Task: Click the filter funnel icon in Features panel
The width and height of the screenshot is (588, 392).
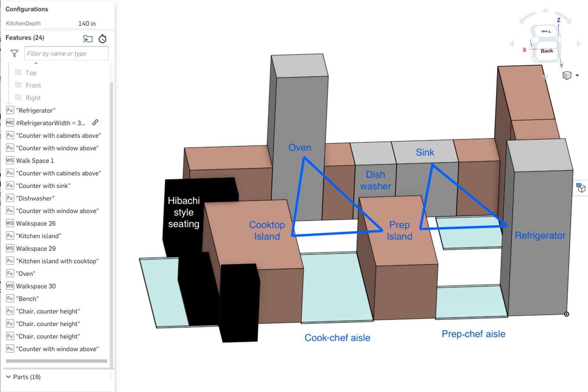Action: (14, 53)
